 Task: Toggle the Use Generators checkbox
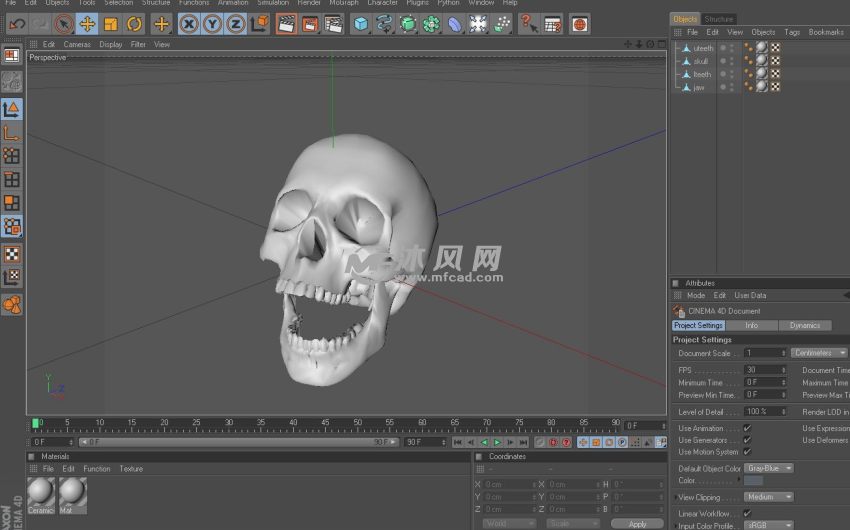(747, 440)
